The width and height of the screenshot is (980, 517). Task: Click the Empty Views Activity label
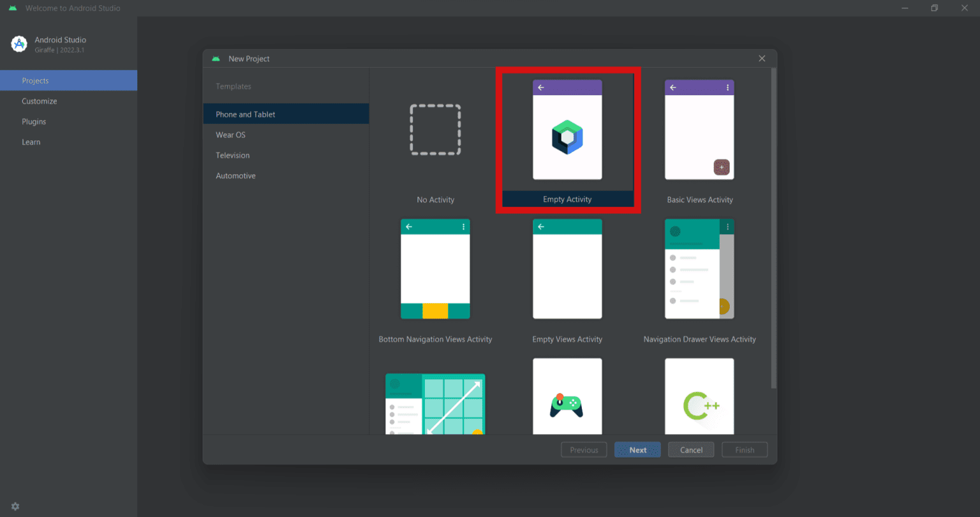(x=567, y=339)
